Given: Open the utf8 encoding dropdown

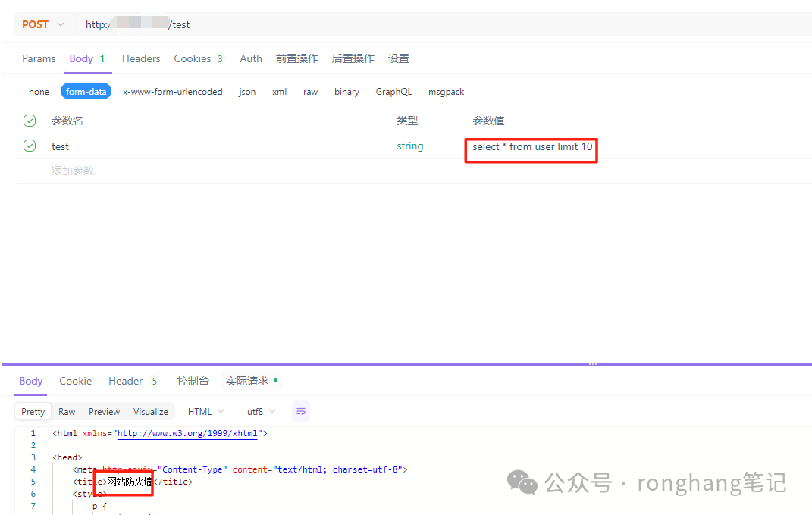Looking at the screenshot, I should click(x=261, y=411).
